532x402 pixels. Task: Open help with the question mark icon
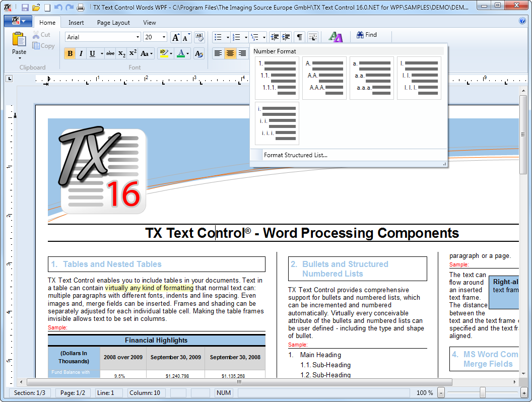522,21
